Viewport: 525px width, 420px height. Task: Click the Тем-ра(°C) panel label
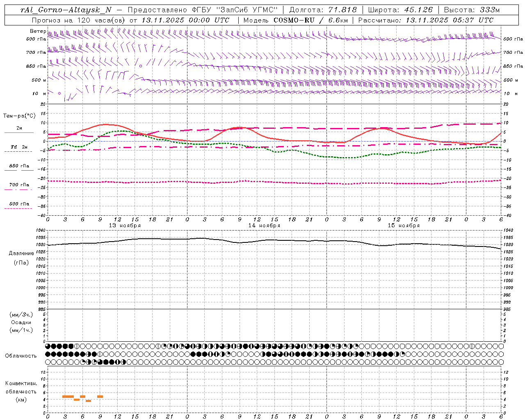pos(19,116)
